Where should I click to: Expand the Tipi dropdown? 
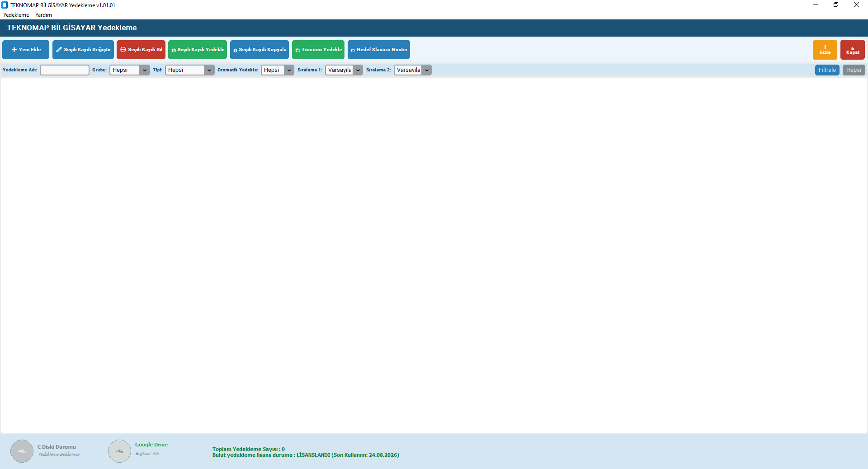pyautogui.click(x=190, y=70)
